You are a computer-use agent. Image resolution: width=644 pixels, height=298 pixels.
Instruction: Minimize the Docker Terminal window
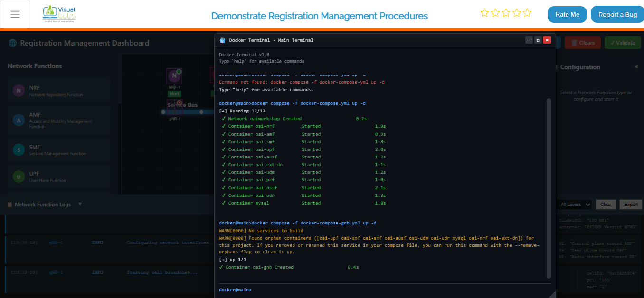529,40
